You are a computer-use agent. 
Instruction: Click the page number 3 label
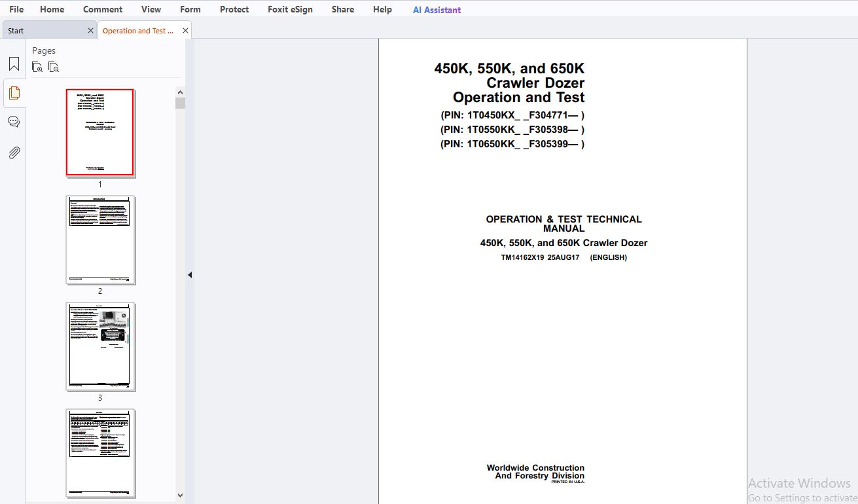tap(100, 398)
